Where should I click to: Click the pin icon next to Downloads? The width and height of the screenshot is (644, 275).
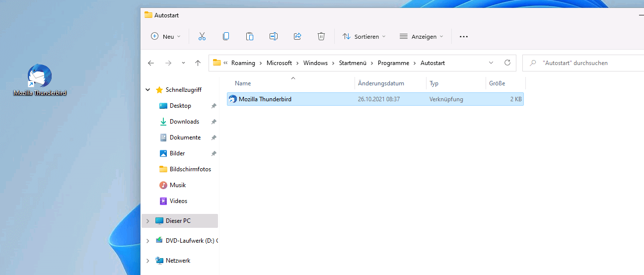(x=214, y=122)
